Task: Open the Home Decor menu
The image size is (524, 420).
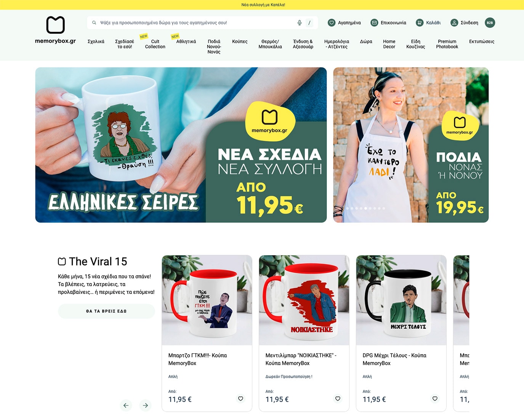Action: (389, 44)
